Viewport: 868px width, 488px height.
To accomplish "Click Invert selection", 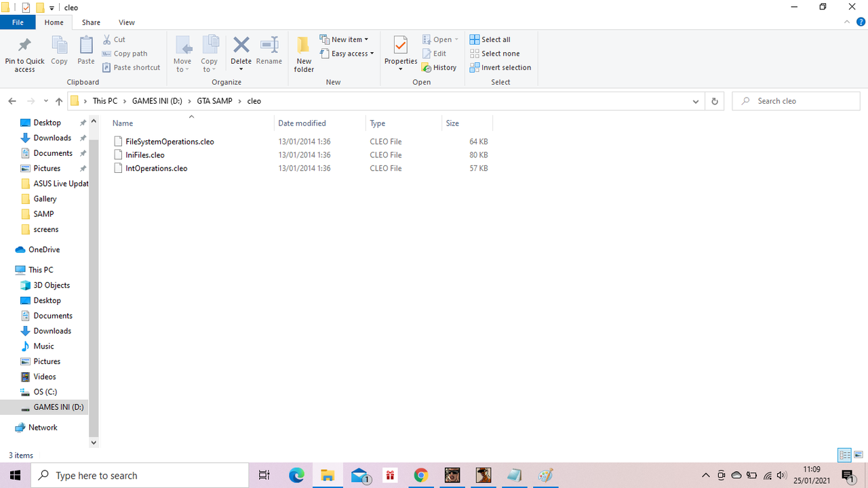I will tap(500, 68).
